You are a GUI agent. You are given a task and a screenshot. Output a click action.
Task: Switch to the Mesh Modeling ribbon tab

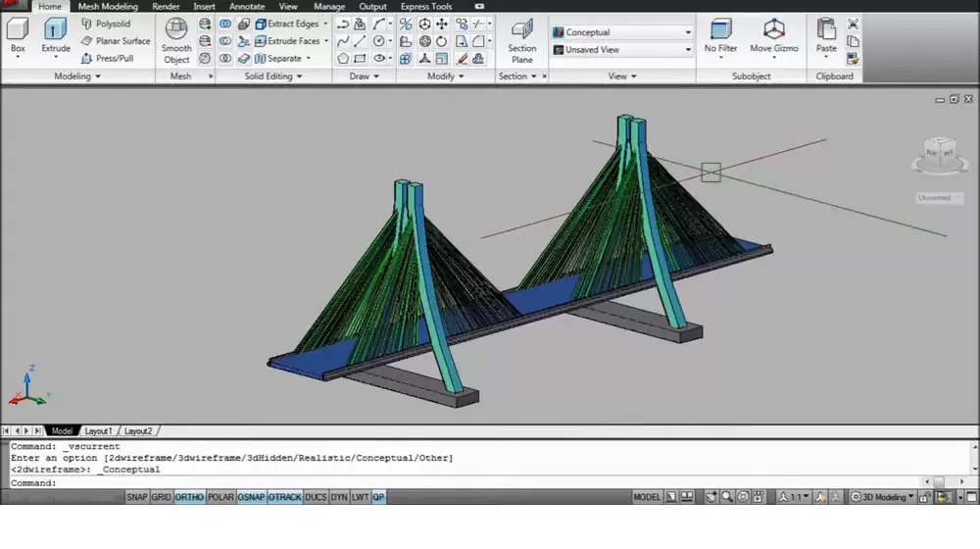click(x=108, y=7)
